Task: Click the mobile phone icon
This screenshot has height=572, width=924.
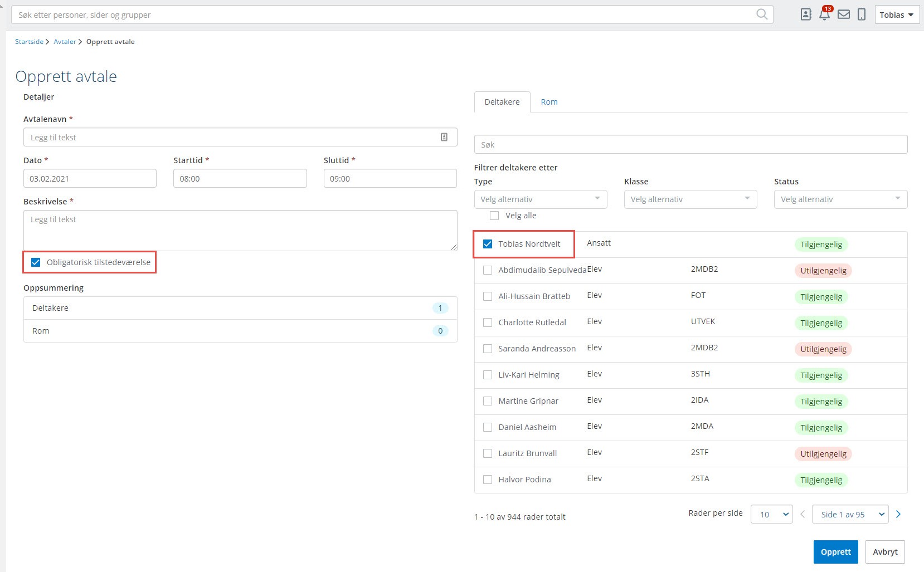Action: 861,14
